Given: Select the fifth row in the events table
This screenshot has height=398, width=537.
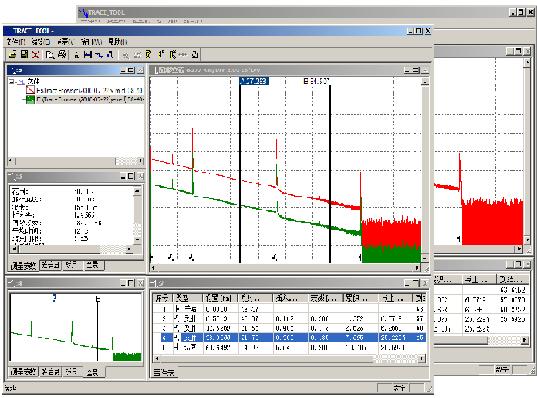Looking at the screenshot, I should click(x=289, y=347).
